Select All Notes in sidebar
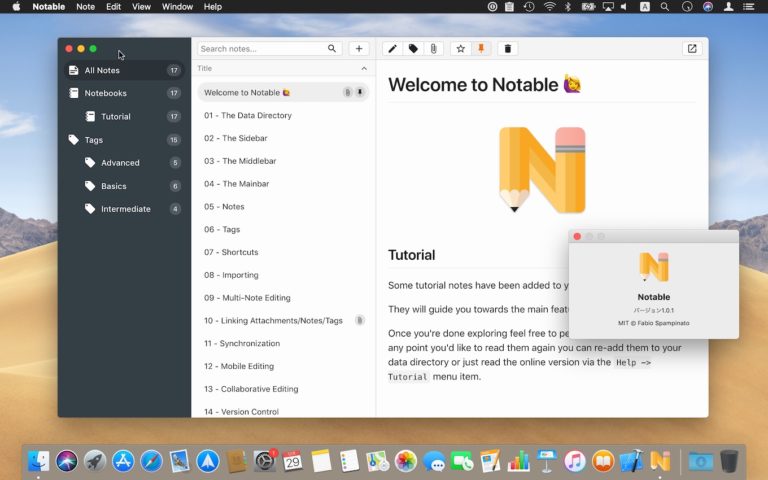The width and height of the screenshot is (768, 480). [x=101, y=71]
